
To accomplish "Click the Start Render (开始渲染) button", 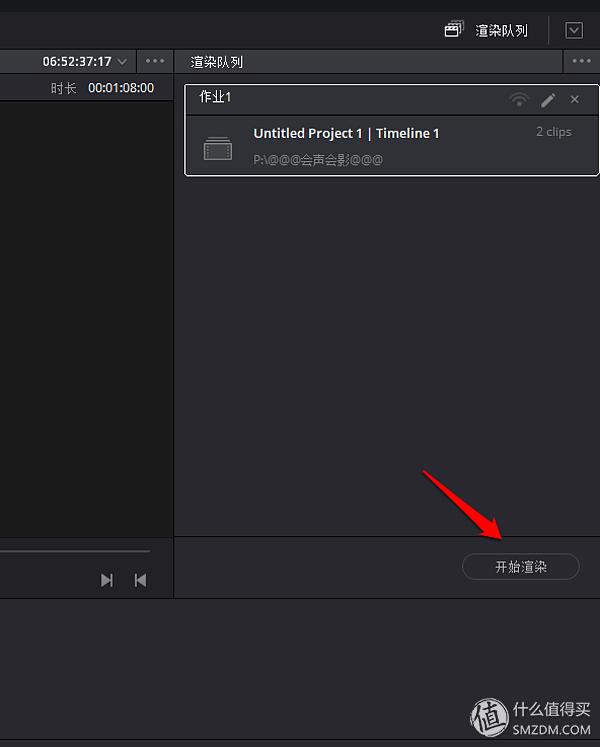I will point(520,566).
